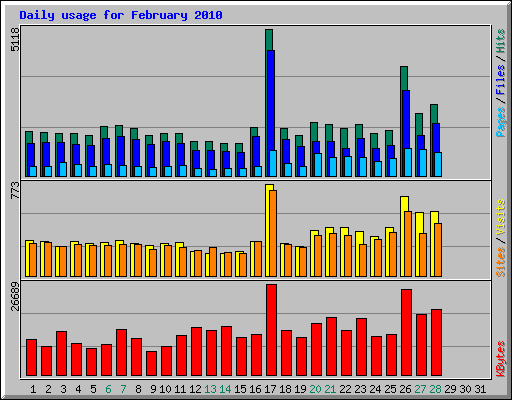Viewport: 512px width, 400px height.
Task: Click the 773 visits axis value
Action: point(15,191)
